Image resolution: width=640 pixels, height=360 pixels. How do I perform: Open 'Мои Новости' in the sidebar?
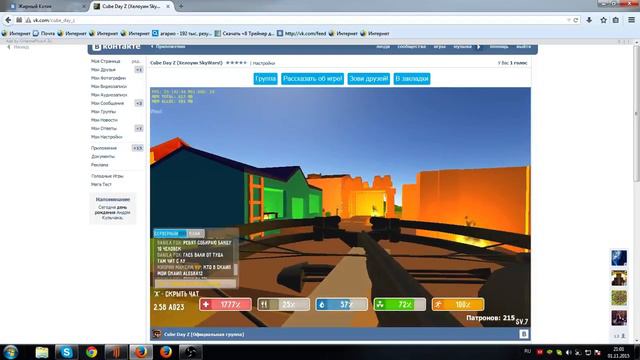tap(104, 120)
